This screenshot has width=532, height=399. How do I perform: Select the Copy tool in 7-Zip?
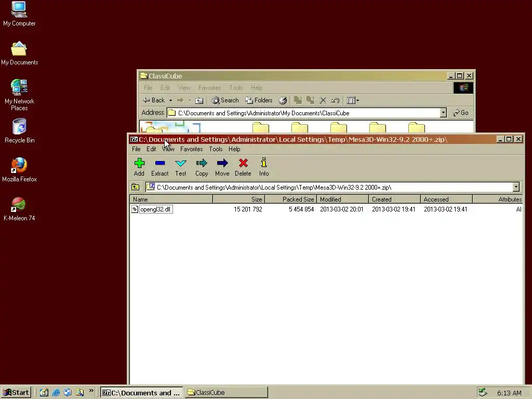(202, 167)
